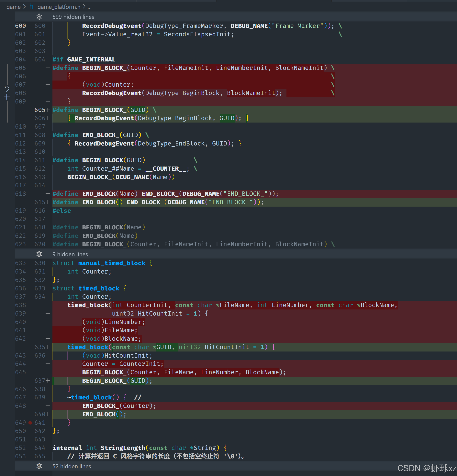Viewport: 457px width, 476px height.
Task: Click the unfold icon beside 599 hidden lines
Action: coord(39,17)
